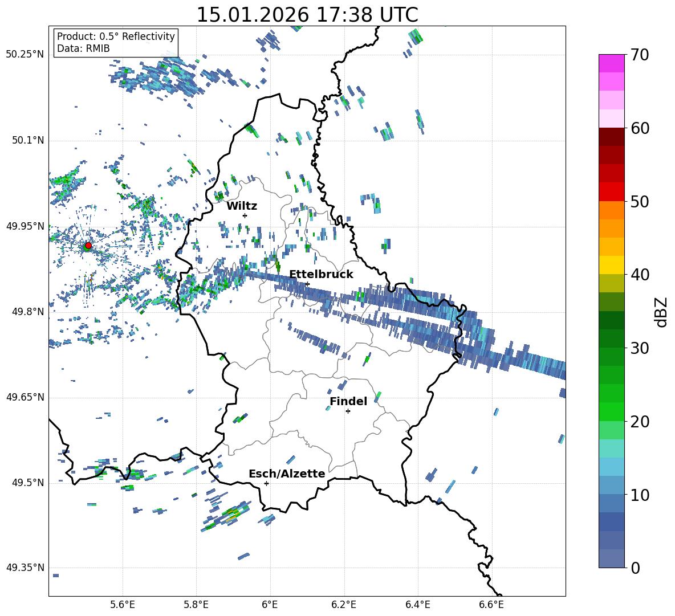This screenshot has width=675, height=616.
Task: Click the 30 colorbar tick label
Action: click(x=640, y=348)
